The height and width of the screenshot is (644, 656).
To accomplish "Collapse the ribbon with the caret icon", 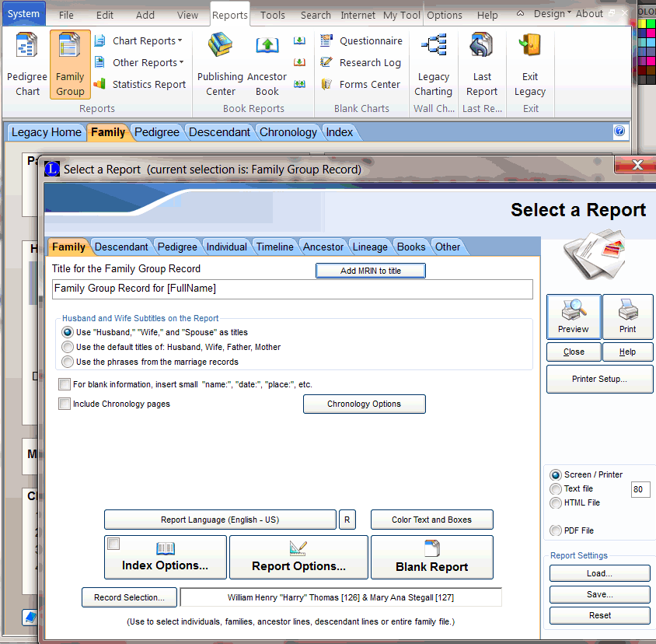I will pos(520,13).
